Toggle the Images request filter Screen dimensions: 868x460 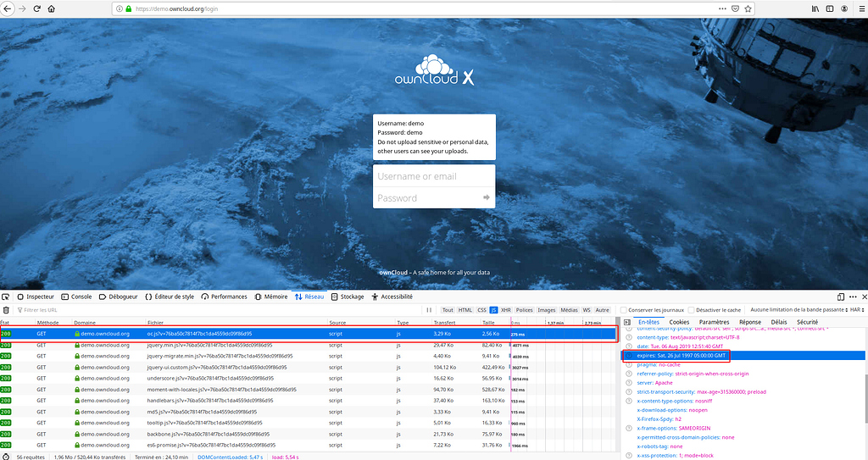tap(547, 310)
